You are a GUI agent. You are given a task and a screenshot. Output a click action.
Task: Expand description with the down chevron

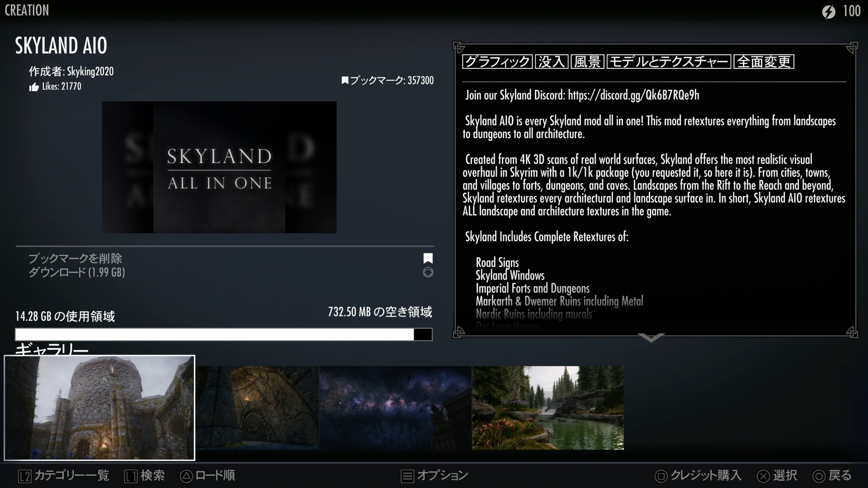651,338
